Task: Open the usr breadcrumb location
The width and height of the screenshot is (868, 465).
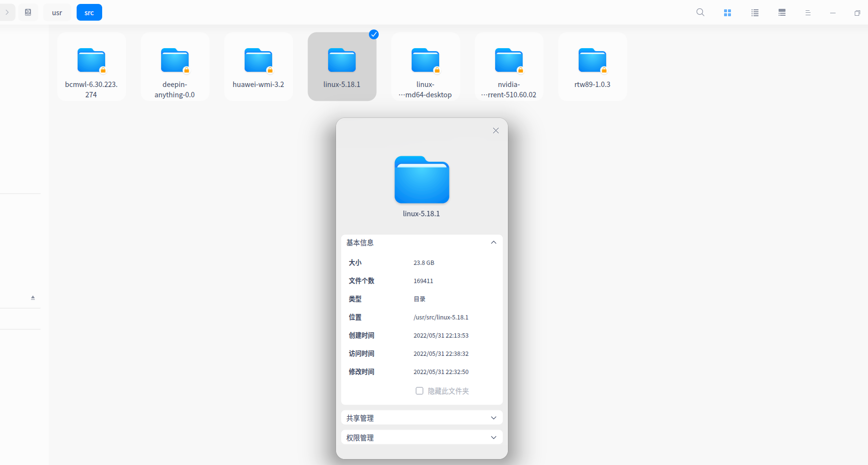Action: click(x=56, y=12)
